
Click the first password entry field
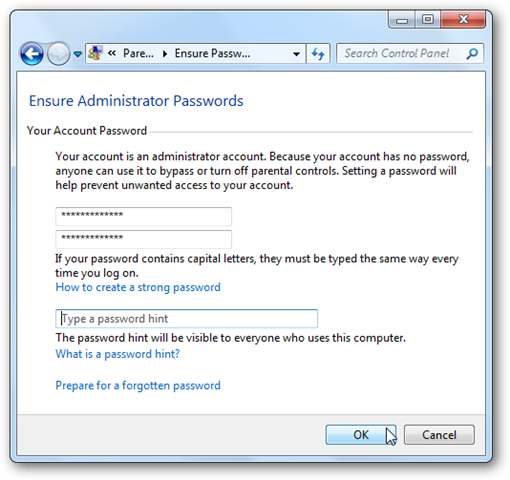click(143, 216)
